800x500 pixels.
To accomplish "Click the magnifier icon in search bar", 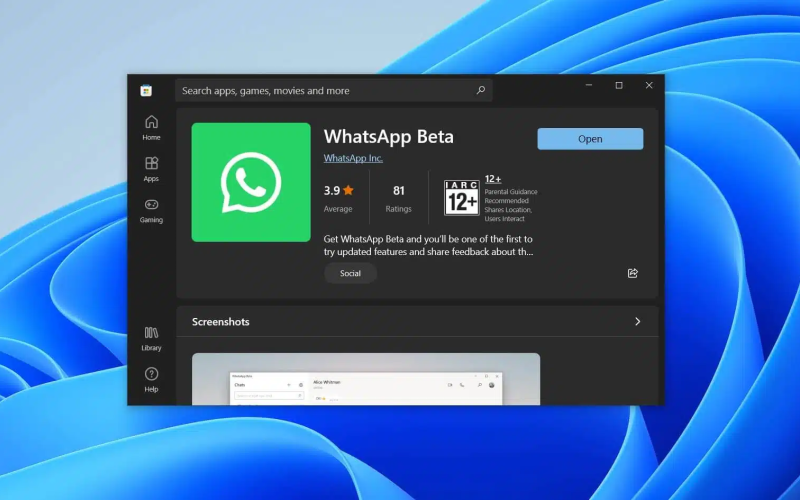I will 481,91.
